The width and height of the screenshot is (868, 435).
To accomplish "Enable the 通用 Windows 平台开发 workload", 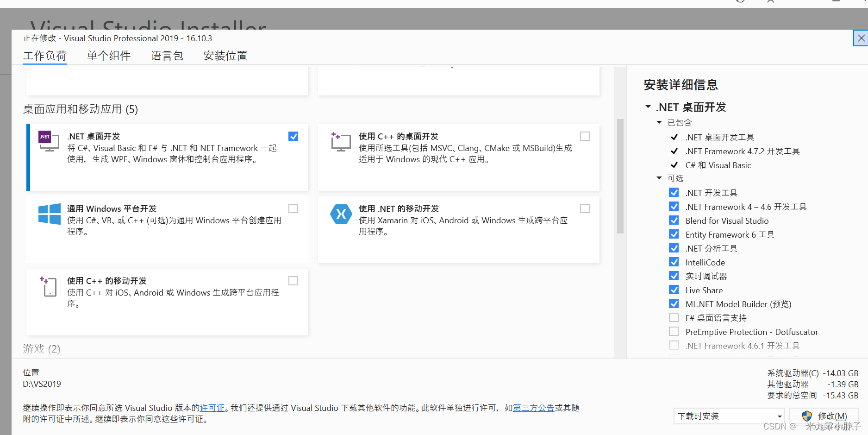I will click(293, 208).
